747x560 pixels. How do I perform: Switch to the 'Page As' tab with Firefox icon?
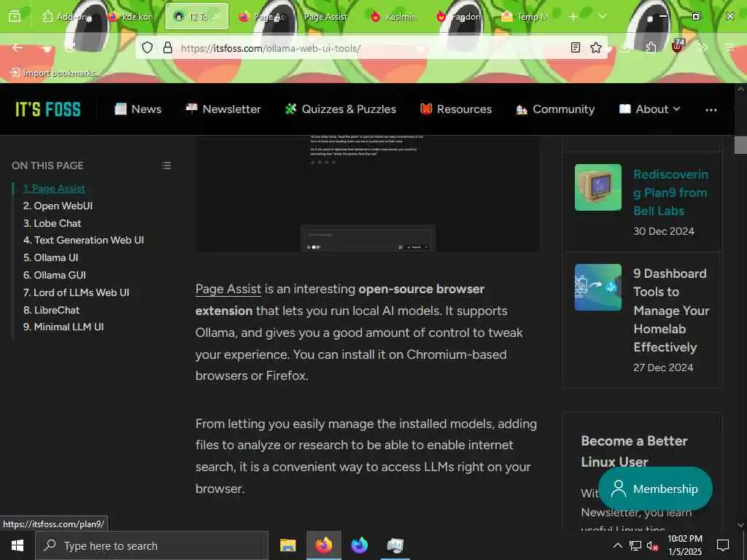[x=262, y=17]
